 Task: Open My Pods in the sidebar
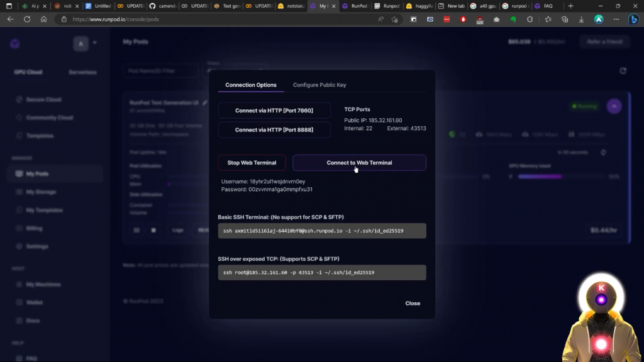(55, 173)
